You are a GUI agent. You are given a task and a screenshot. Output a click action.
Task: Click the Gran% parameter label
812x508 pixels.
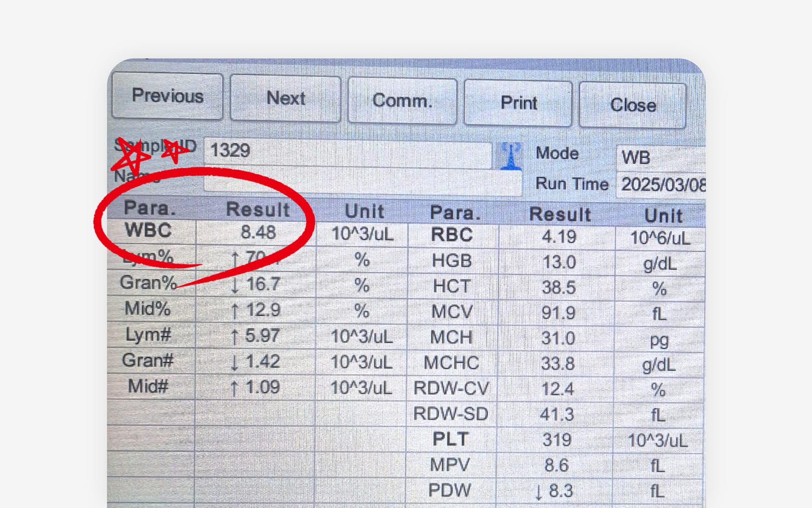click(x=148, y=282)
